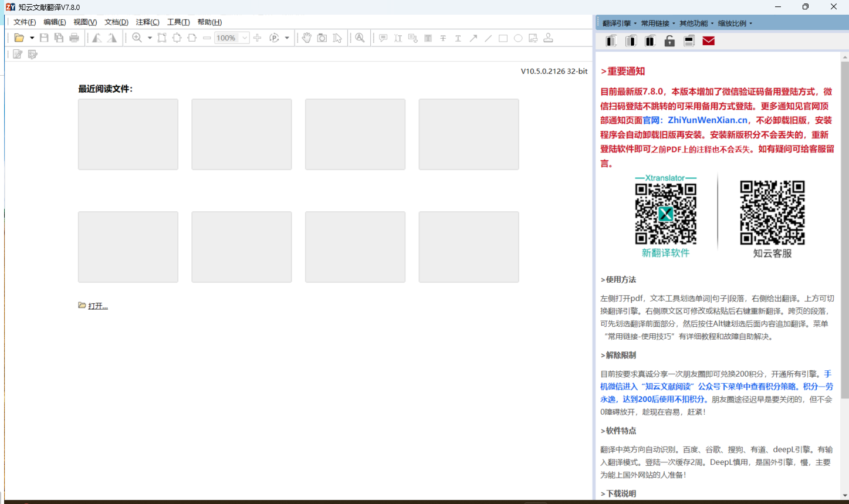Click the left-half-dark panel layout icon
Viewport: 849px width, 504px height.
coord(611,41)
